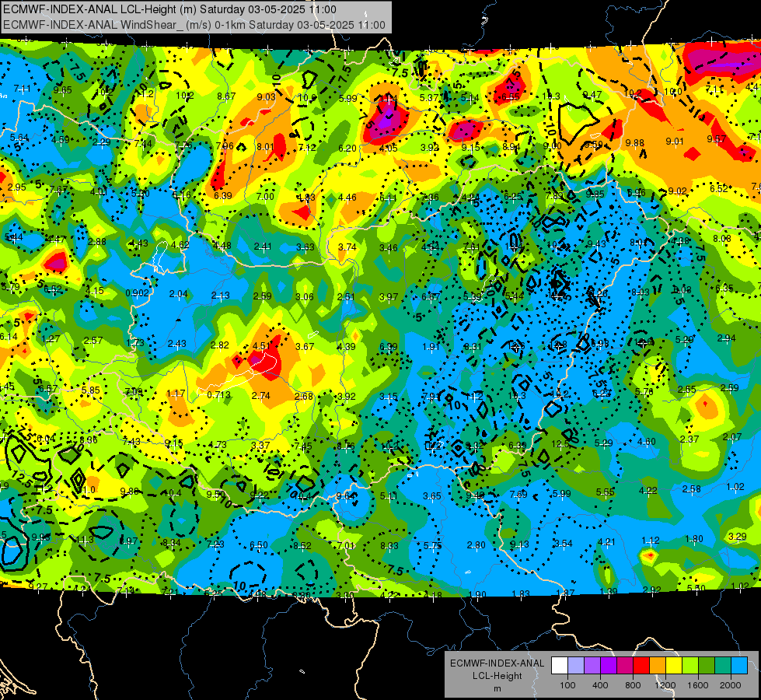Click the wind shear value 4.51
Viewport: 761px width, 700px height.
pos(262,345)
